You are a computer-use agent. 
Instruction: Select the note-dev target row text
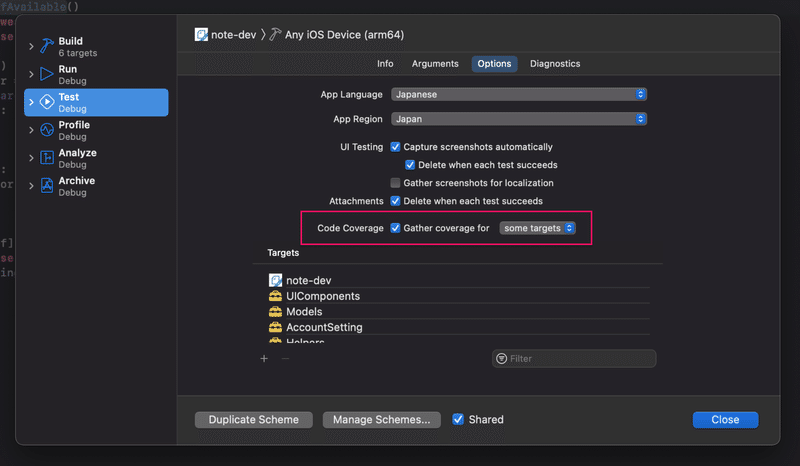(x=309, y=280)
